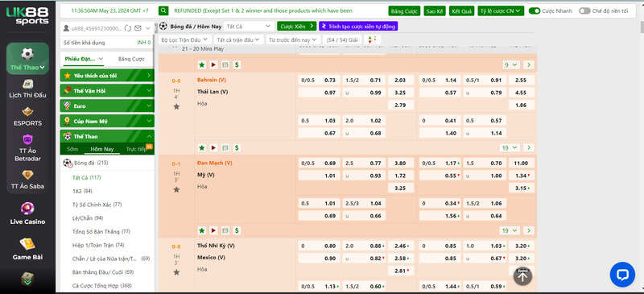Image resolution: width=644 pixels, height=294 pixels.
Task: Open 19 markets dropdown below Bahrain match
Action: 510,147
